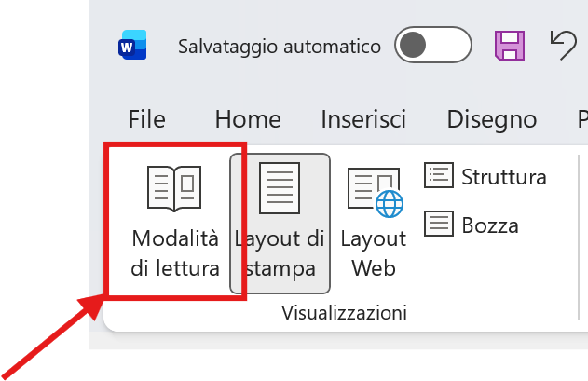This screenshot has width=588, height=381.
Task: Toggle the Salvataggio automatico switch
Action: pos(433,45)
